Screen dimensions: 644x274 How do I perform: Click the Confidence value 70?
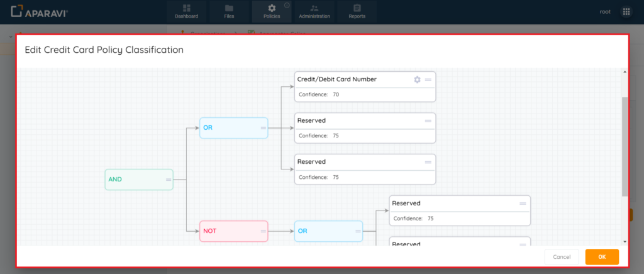(x=336, y=94)
